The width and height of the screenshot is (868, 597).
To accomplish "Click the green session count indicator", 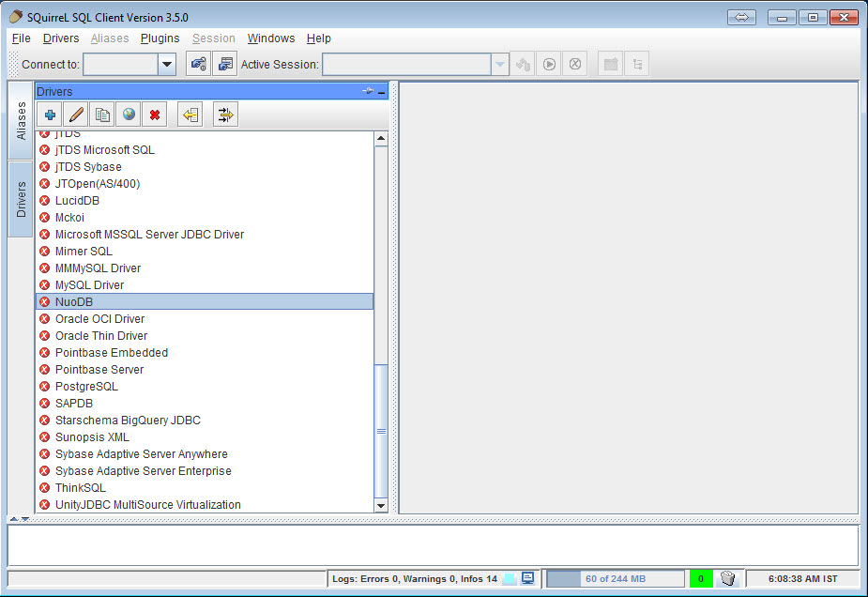I will (701, 579).
